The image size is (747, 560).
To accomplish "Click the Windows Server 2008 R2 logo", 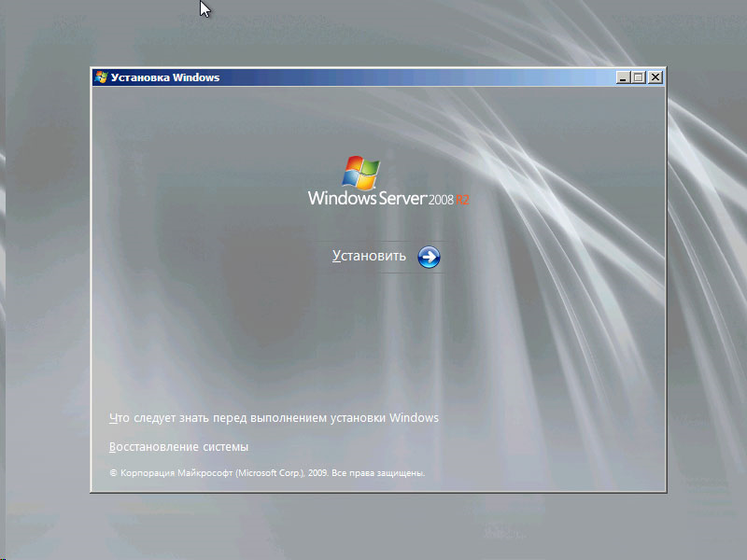I will (x=388, y=181).
